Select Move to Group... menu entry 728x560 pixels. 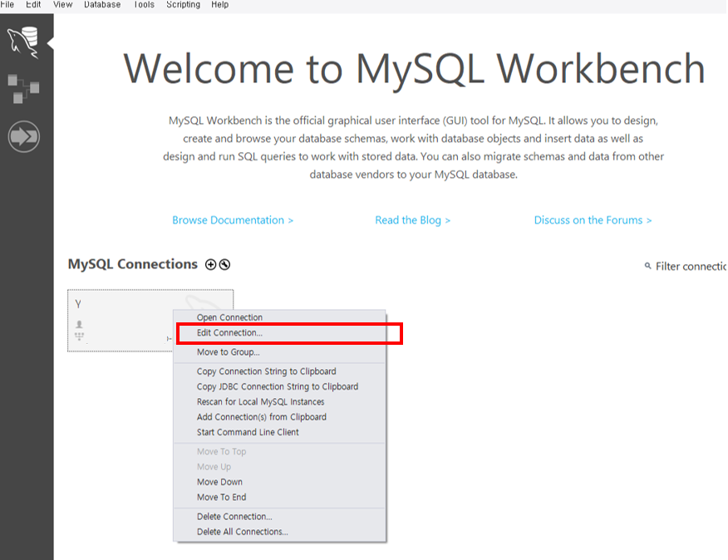pos(279,352)
